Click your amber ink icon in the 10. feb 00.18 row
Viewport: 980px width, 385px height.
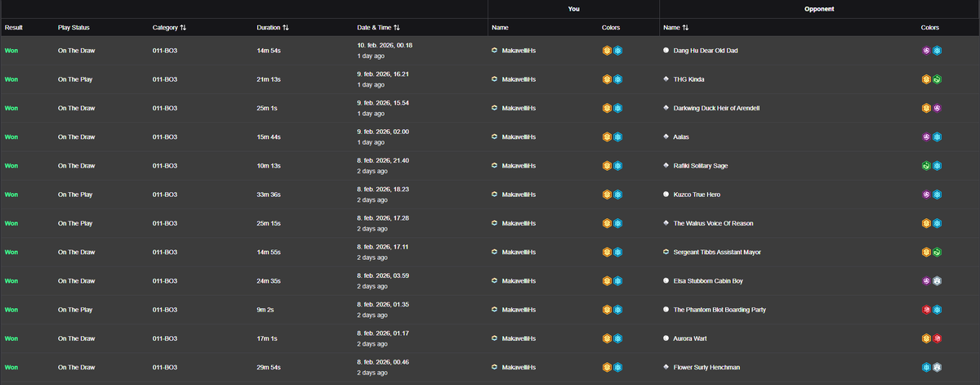[x=608, y=51]
